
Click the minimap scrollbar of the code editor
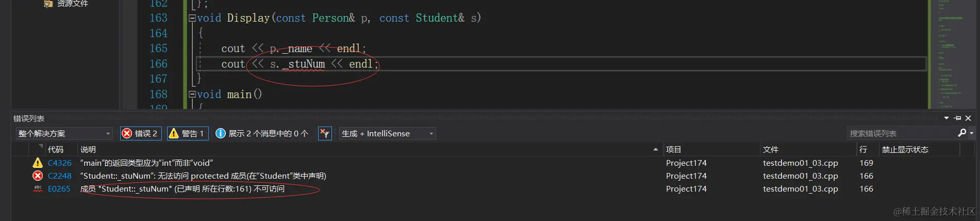[x=952, y=54]
